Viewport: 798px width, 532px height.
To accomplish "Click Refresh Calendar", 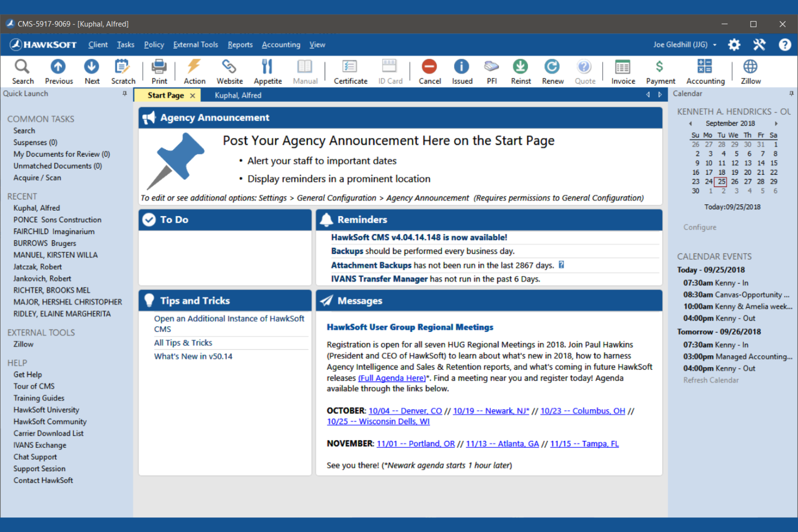I will coord(711,380).
